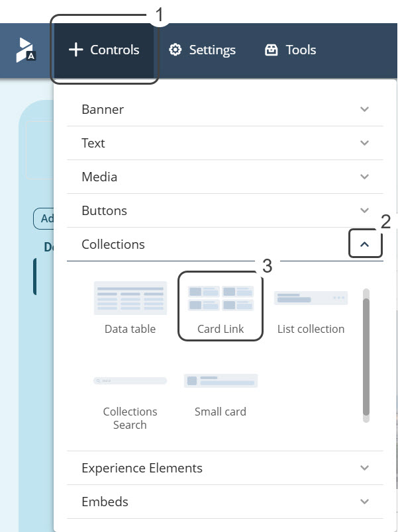
Task: Select the Small card control icon
Action: (221, 380)
